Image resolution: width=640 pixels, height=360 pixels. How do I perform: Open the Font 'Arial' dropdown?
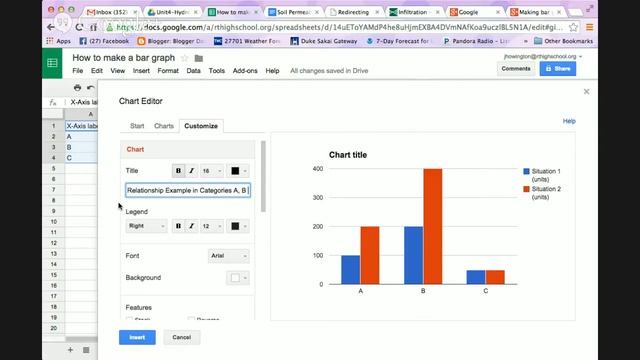pos(229,256)
